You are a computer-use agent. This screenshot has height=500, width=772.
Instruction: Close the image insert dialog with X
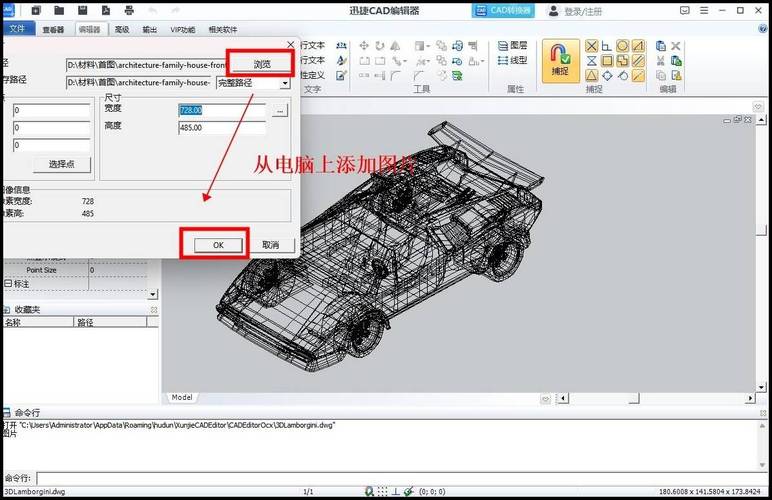(x=290, y=45)
